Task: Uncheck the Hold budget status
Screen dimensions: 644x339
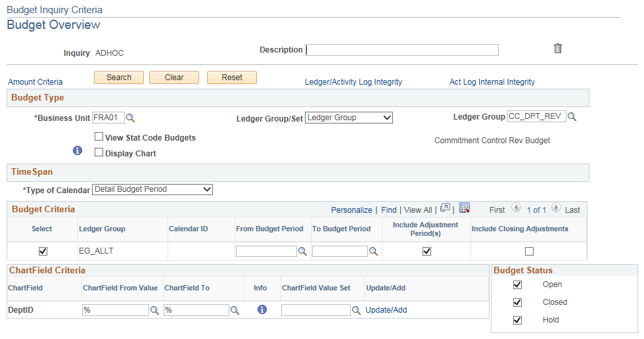Action: click(x=518, y=320)
